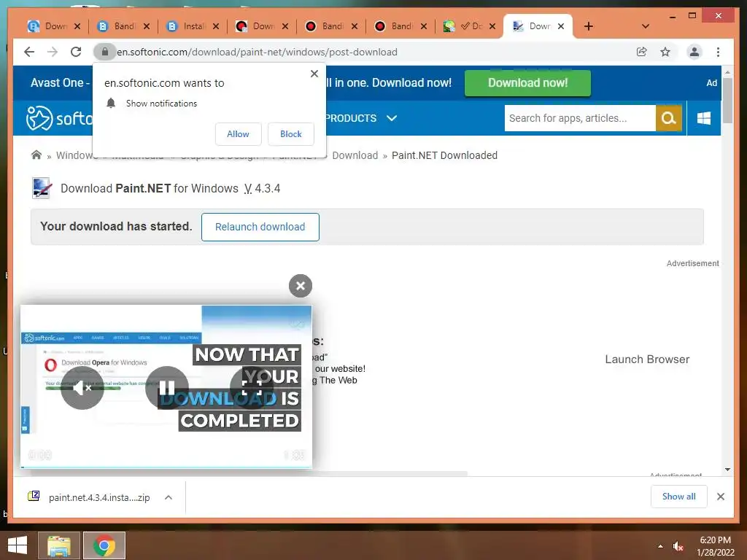Switch to fourth tab labeled Down
Viewport: 747px width, 560px height.
[262, 26]
